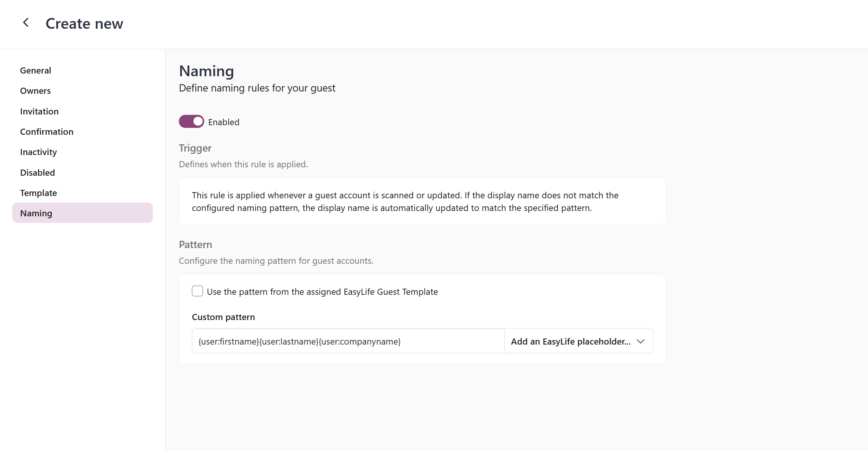Click the Pattern section heading

point(195,245)
